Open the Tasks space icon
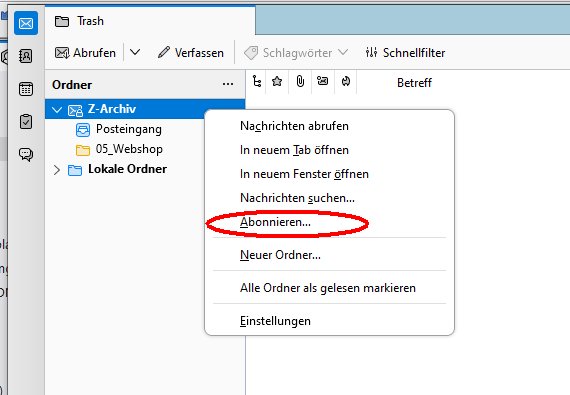Viewport: 570px width, 395px height. tap(26, 121)
